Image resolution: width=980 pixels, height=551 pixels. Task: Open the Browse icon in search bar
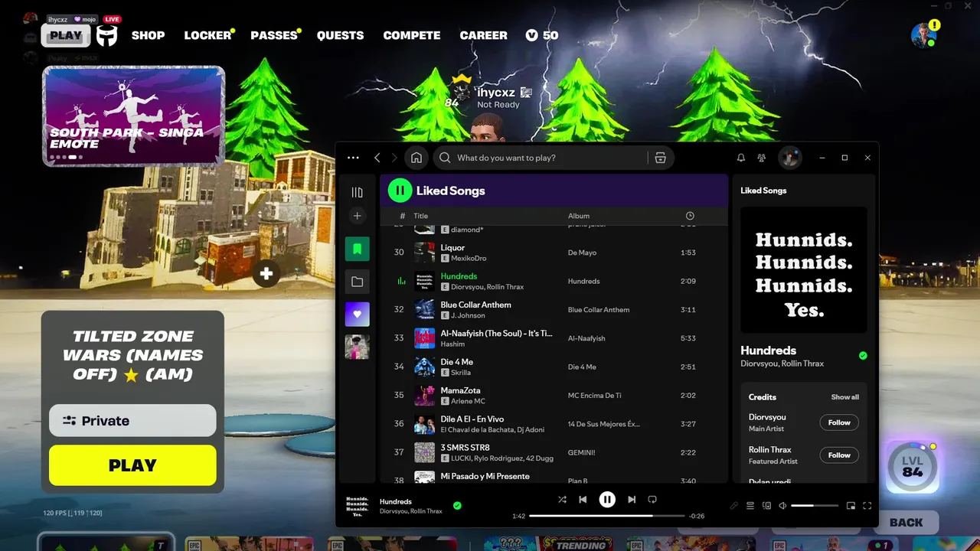(x=660, y=158)
